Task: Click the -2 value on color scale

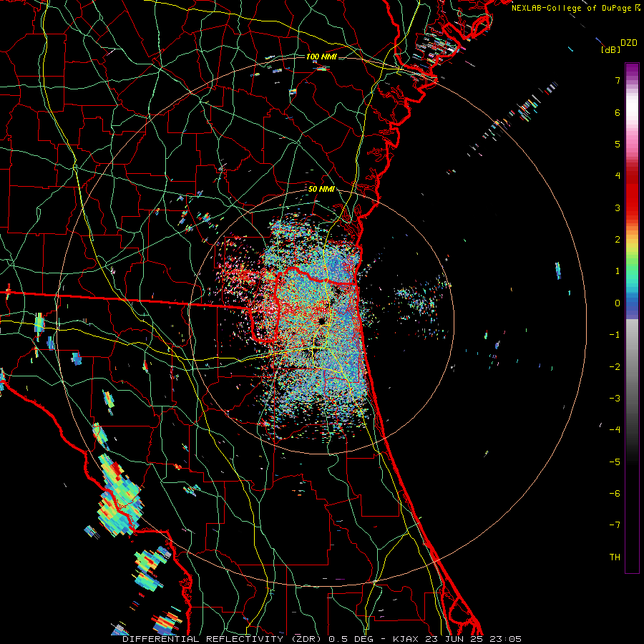Action: coord(615,367)
